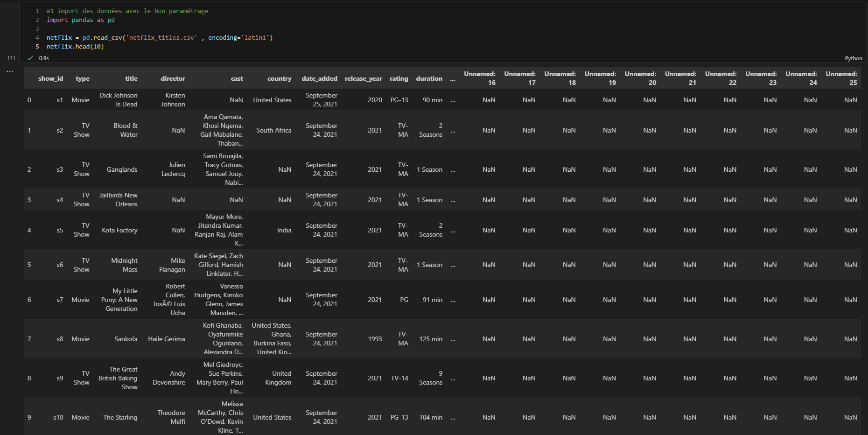The height and width of the screenshot is (435, 868).
Task: Click the 'South Africa' country cell
Action: click(x=273, y=130)
